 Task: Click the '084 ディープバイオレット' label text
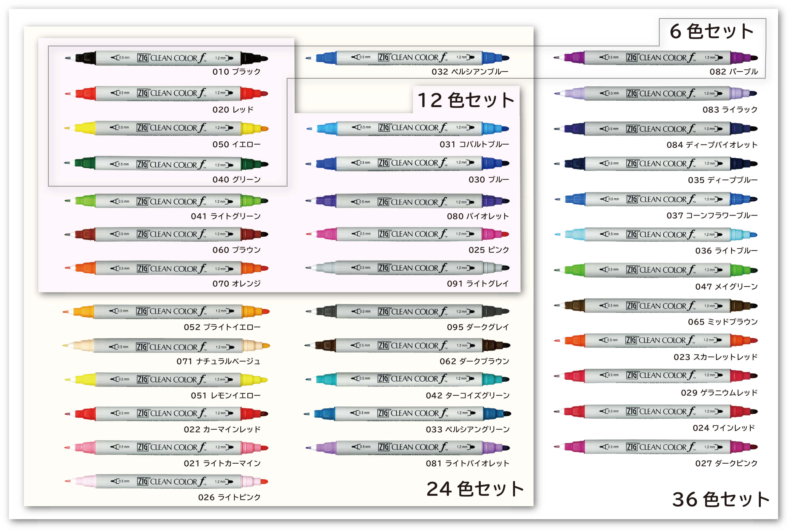(x=712, y=145)
